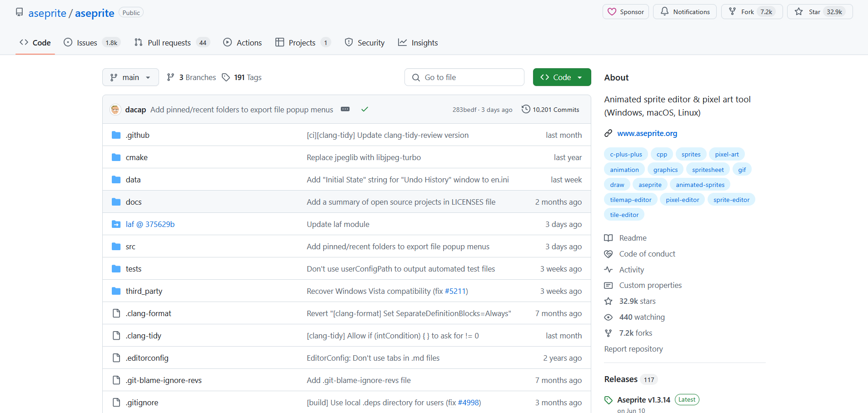Sponsor the aseprite project
868x413 pixels.
coord(626,12)
